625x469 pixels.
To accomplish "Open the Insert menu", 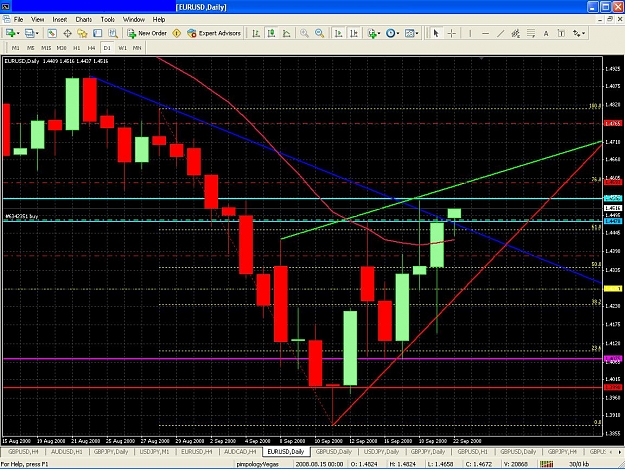I will point(60,20).
